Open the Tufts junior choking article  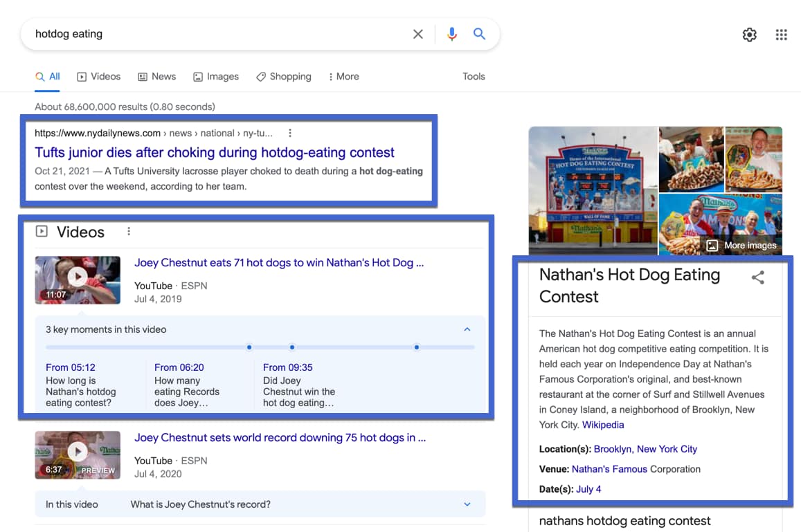[215, 152]
